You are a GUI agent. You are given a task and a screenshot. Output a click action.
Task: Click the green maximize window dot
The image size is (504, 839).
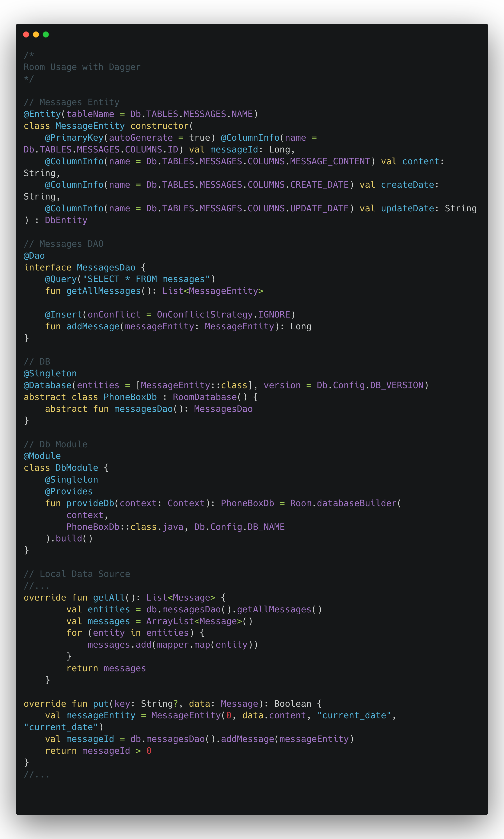(46, 34)
